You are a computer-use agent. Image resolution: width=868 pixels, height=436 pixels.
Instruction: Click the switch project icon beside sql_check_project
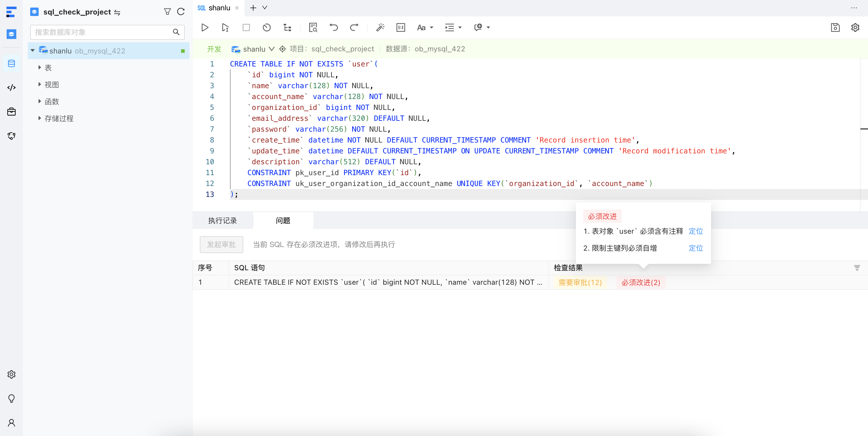point(117,12)
